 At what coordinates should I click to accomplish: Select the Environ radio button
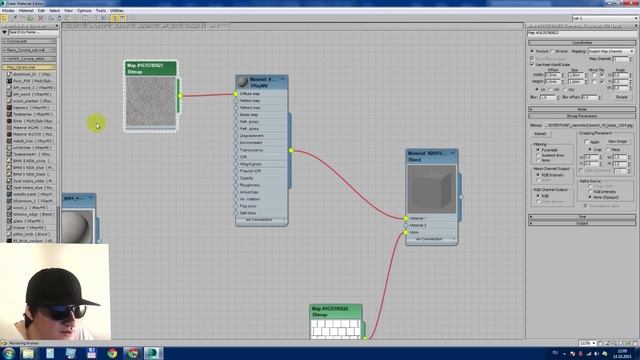click(552, 51)
